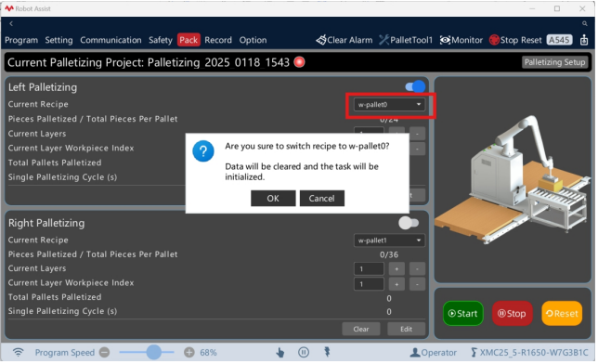Click the back arrow below title bar
Screen dimensions: 598x364
11,23
